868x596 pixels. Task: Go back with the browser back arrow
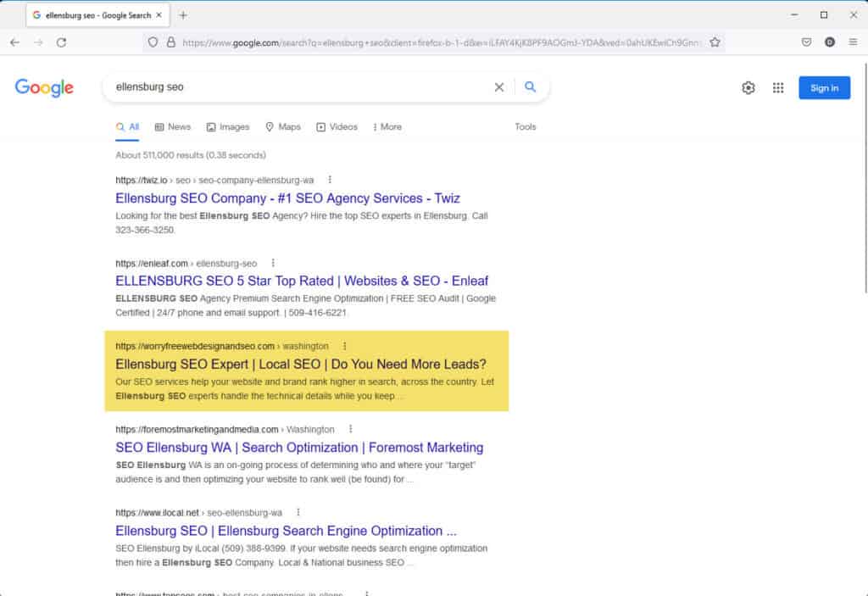[x=15, y=42]
